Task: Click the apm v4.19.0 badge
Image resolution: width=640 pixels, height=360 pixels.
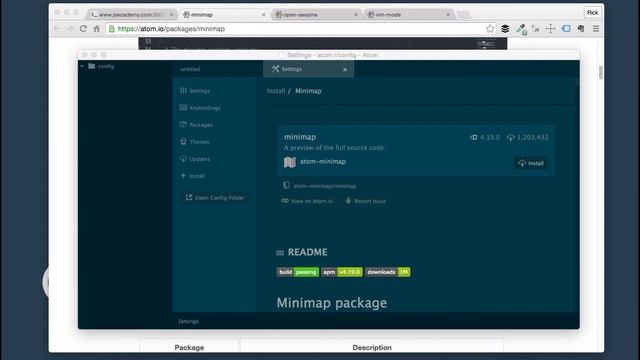Action: [342, 272]
